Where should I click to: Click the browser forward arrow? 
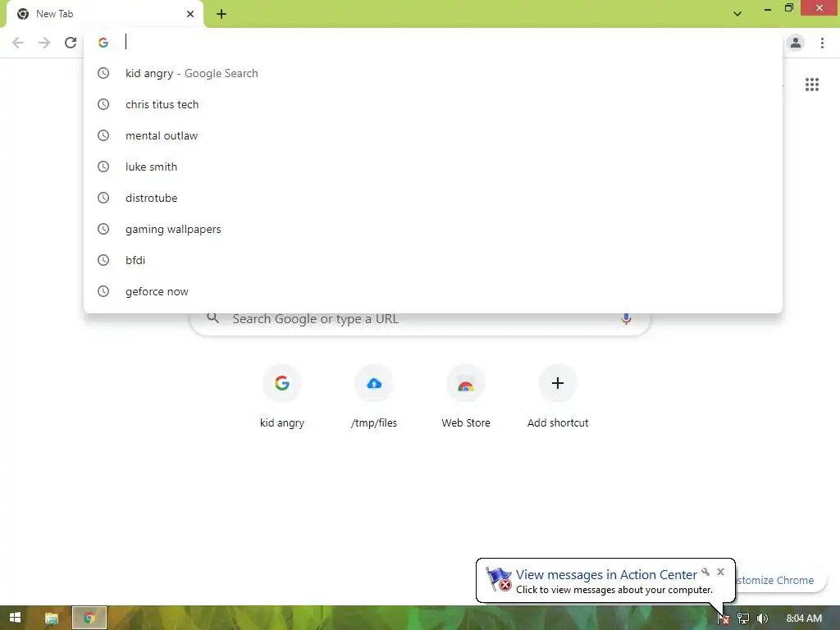[x=44, y=43]
